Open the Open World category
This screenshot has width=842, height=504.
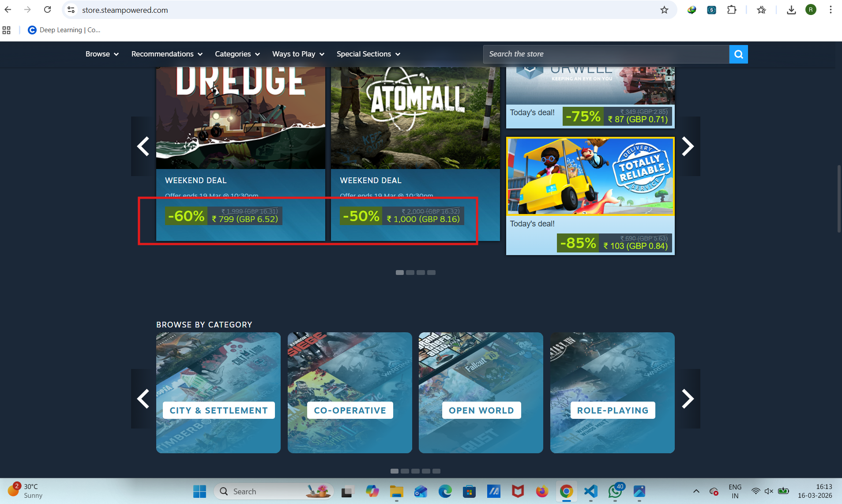coord(481,393)
